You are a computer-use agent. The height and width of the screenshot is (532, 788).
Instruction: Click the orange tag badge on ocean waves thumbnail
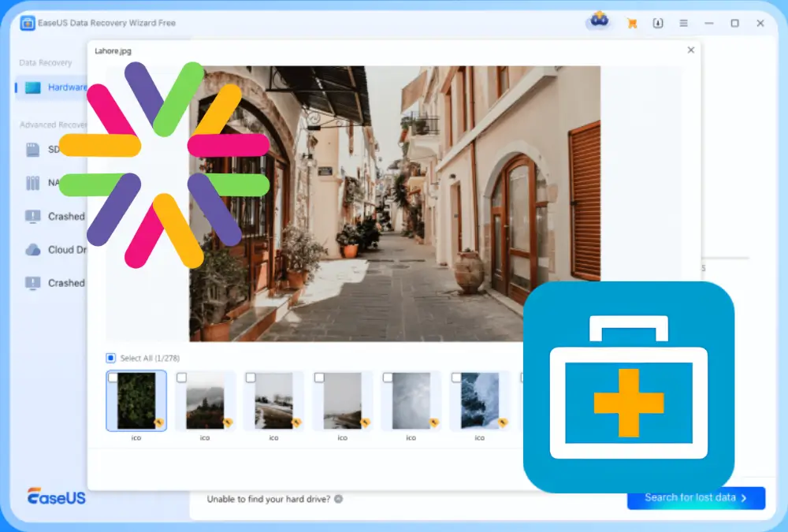[x=503, y=422]
